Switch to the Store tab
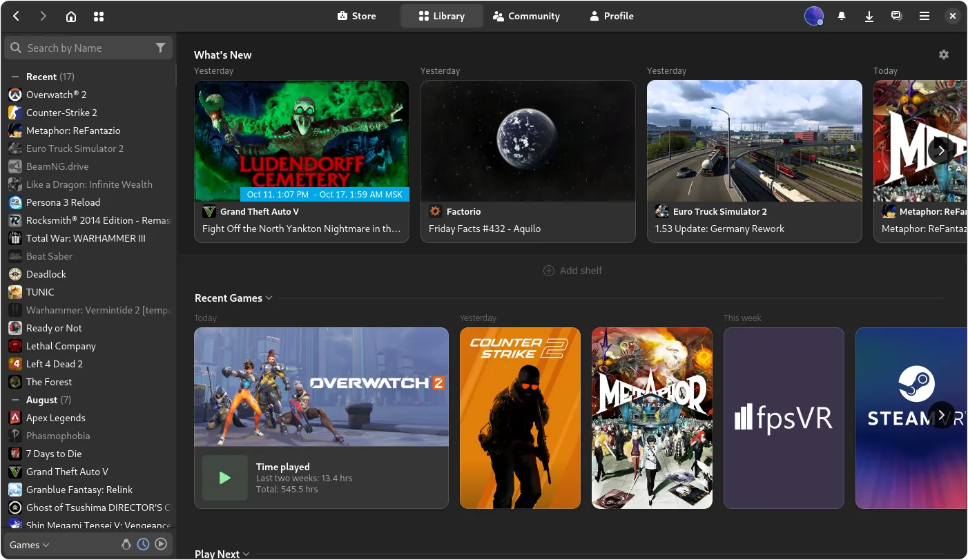The width and height of the screenshot is (968, 560). tap(357, 16)
